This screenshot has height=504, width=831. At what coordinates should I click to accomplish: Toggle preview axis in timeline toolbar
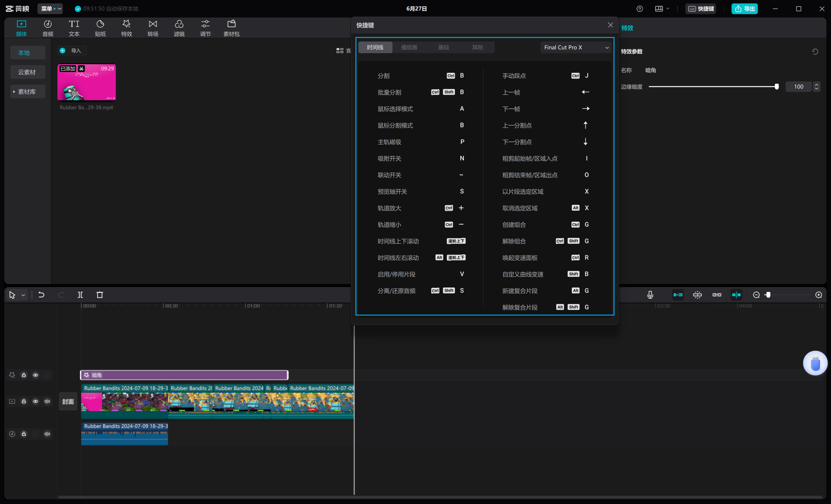737,295
